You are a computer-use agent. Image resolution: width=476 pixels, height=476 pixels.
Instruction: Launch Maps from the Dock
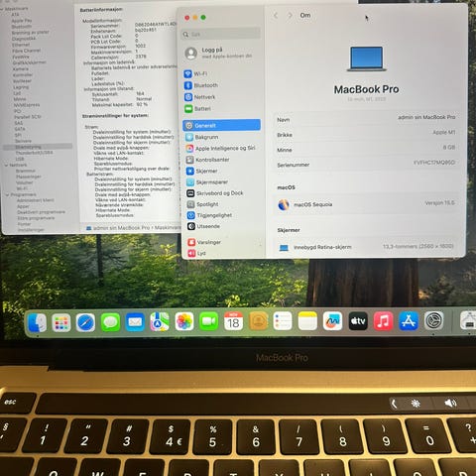pyautogui.click(x=160, y=321)
